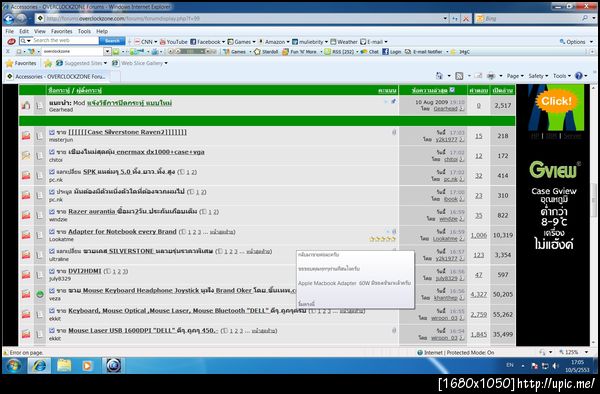The width and height of the screenshot is (600, 394).
Task: Click the blue Search button in toolbar
Action: (x=112, y=41)
